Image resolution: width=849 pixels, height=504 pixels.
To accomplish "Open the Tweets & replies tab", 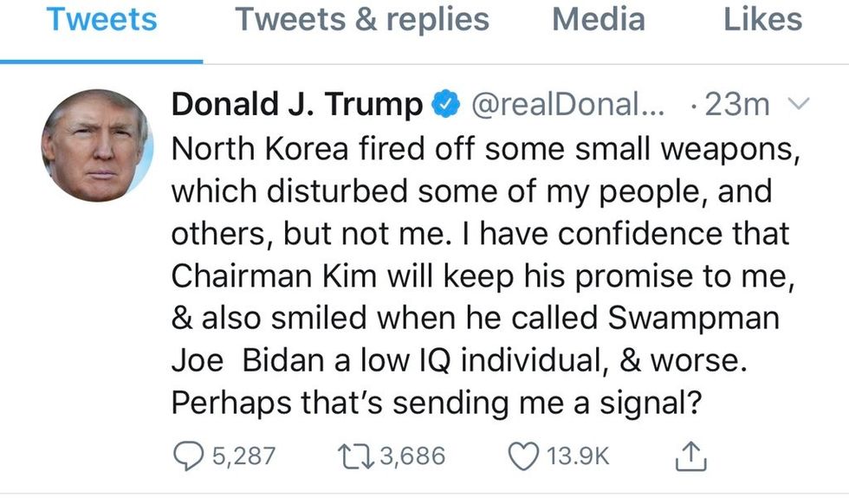I will click(x=362, y=20).
